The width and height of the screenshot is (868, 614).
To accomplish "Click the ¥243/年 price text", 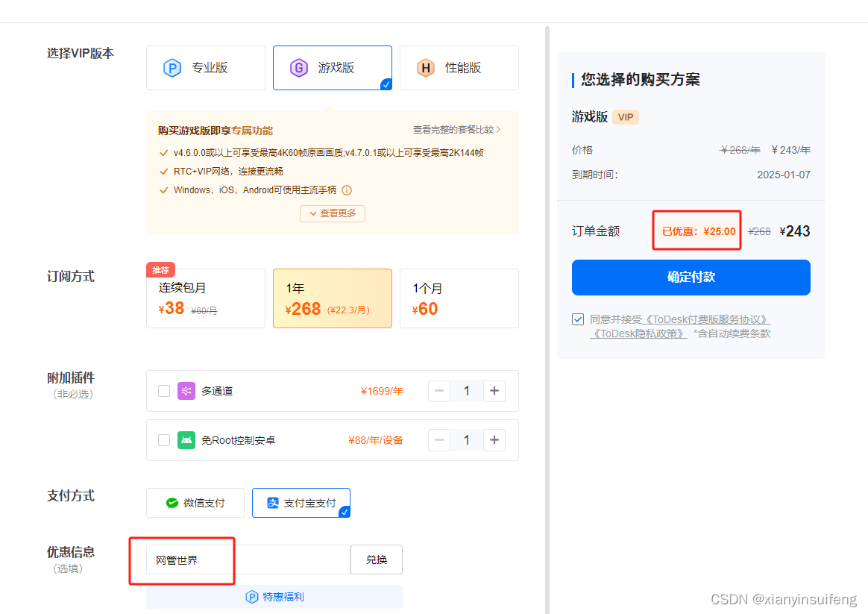I will click(x=790, y=150).
